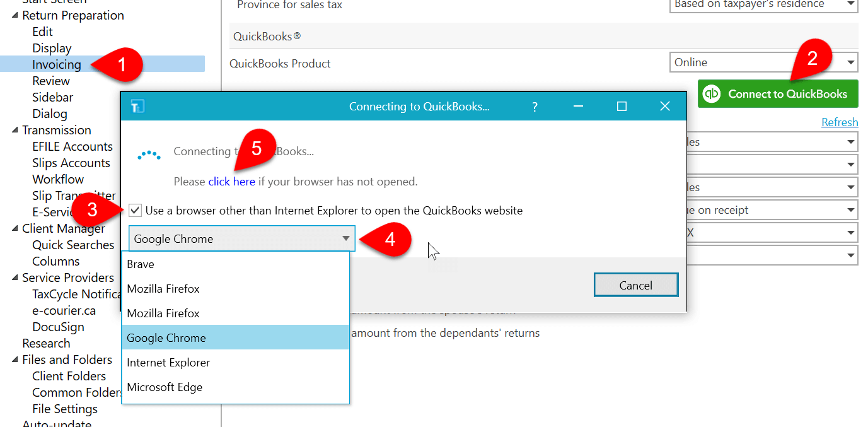Select Columns under Client Manager
Image resolution: width=868 pixels, height=427 pixels.
point(56,261)
